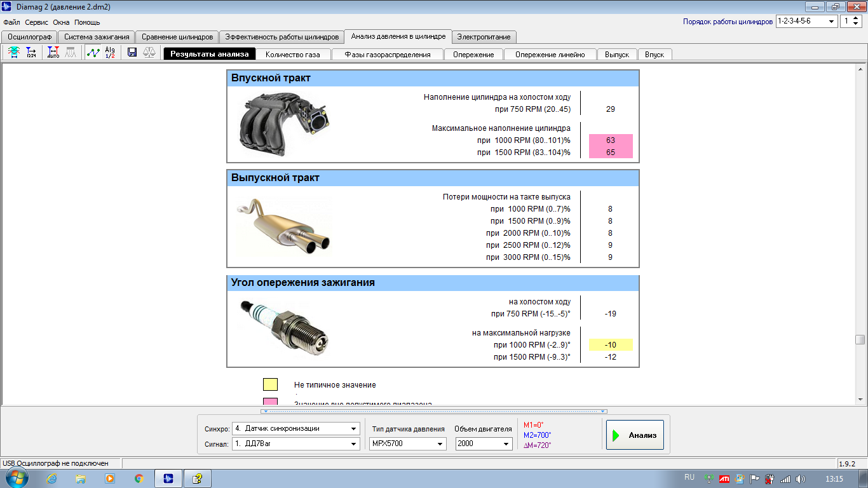Screen dimensions: 868x488
Task: Open the Тип датчика давления dropdown
Action: point(440,444)
